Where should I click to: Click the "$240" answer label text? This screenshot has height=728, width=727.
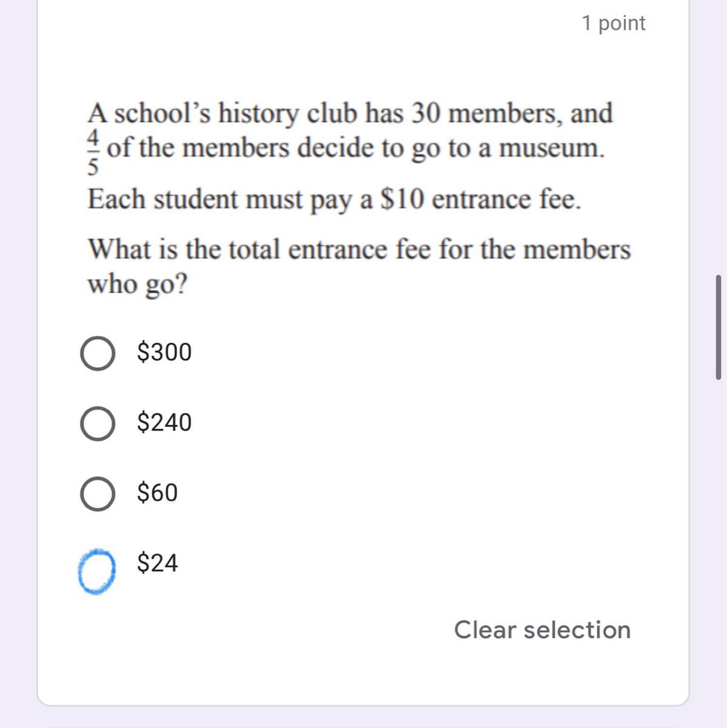(x=164, y=423)
